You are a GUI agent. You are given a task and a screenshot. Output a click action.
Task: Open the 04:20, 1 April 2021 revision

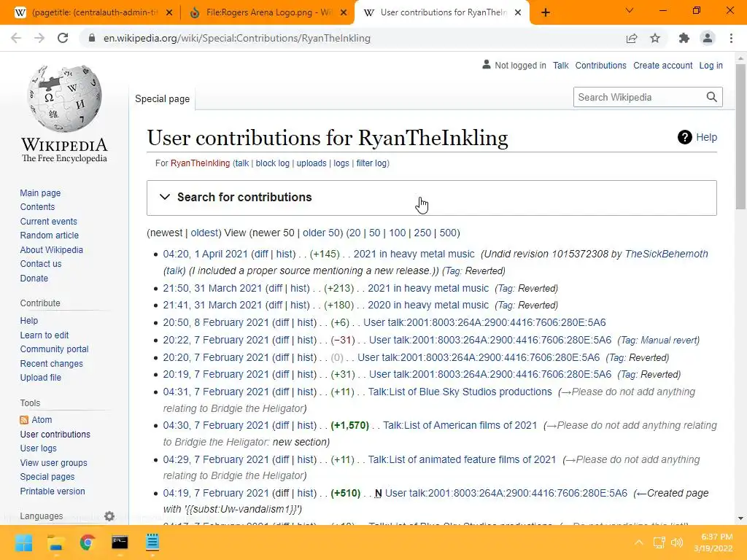click(205, 254)
